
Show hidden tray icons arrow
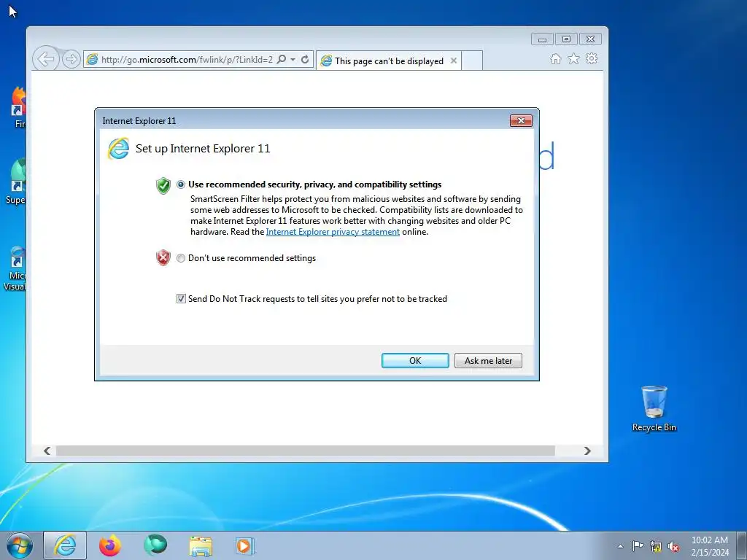tap(620, 546)
